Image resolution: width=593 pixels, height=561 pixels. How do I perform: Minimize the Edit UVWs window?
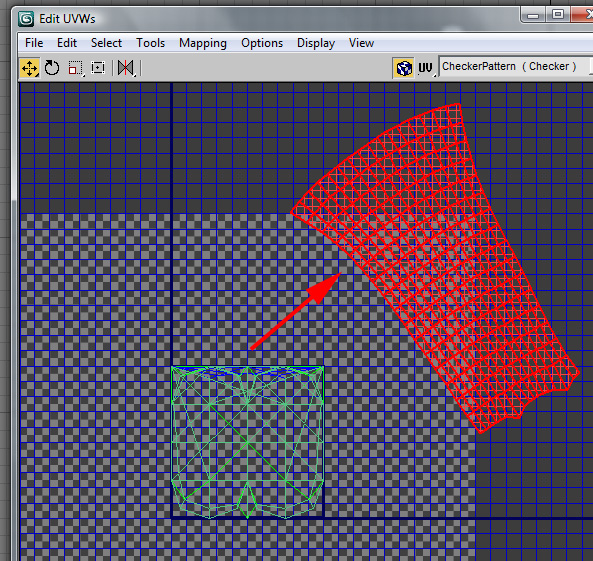tap(533, 16)
